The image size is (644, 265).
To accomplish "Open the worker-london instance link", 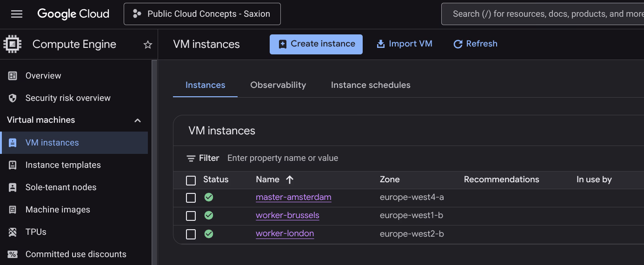I will coord(285,233).
